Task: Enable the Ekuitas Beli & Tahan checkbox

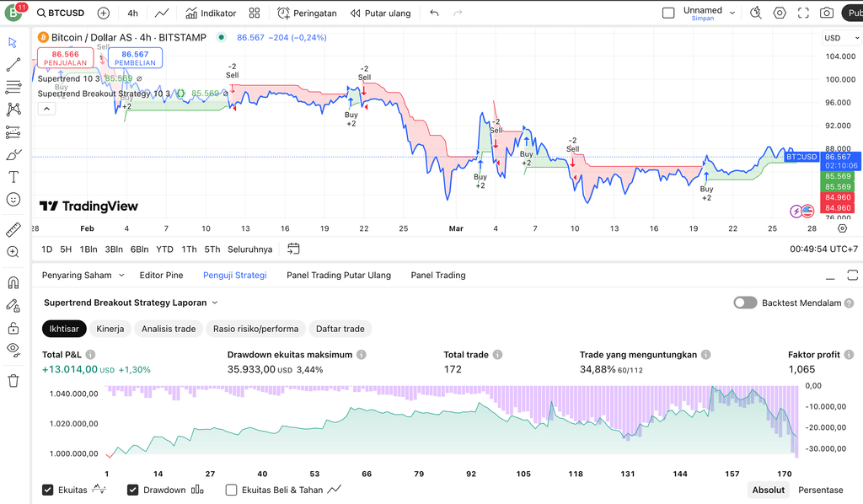Action: pos(232,490)
